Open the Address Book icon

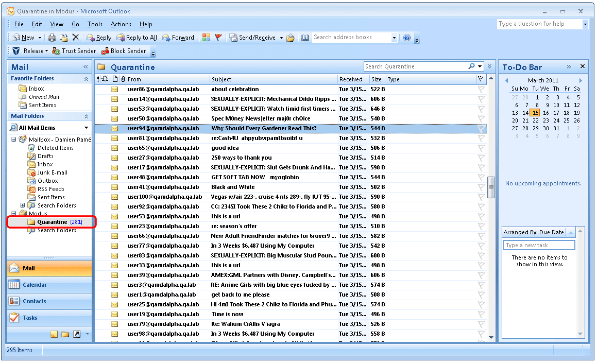[x=305, y=37]
